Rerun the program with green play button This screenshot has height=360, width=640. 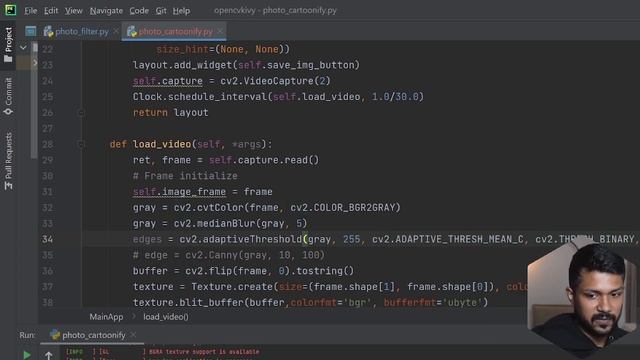[27, 355]
